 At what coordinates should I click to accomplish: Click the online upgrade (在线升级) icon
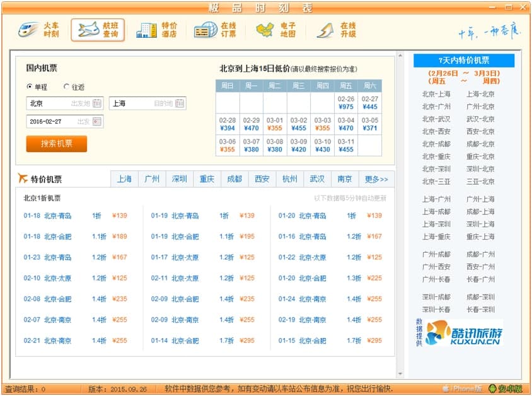[x=336, y=30]
